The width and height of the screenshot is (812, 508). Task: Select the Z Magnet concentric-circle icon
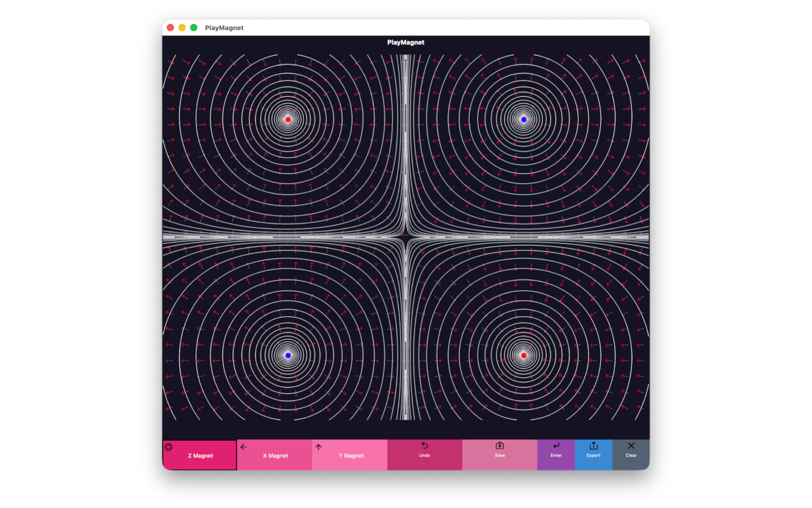pos(168,447)
